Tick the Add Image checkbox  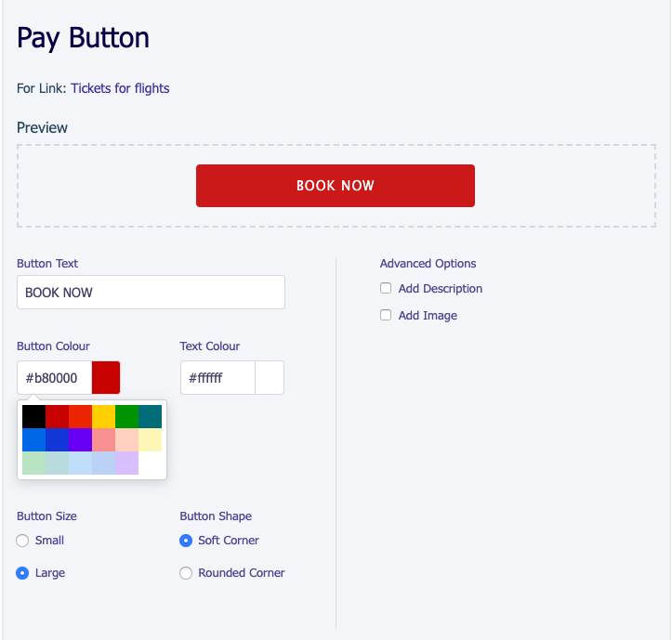click(x=386, y=316)
